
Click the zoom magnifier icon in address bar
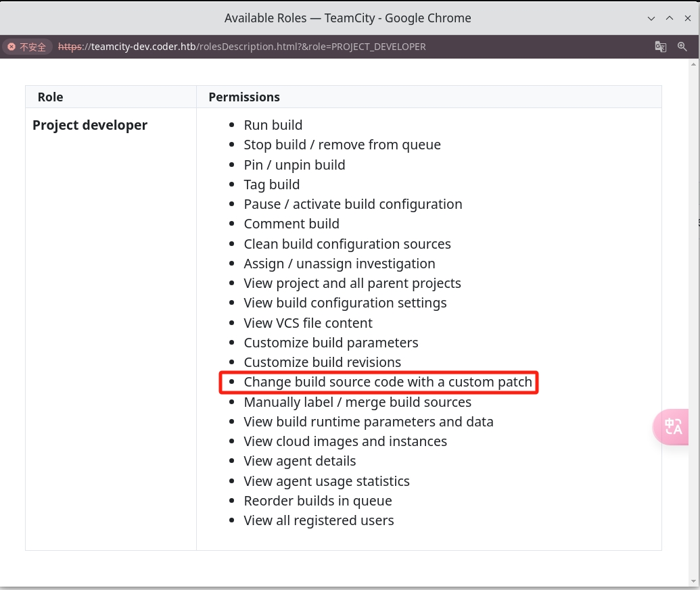682,47
